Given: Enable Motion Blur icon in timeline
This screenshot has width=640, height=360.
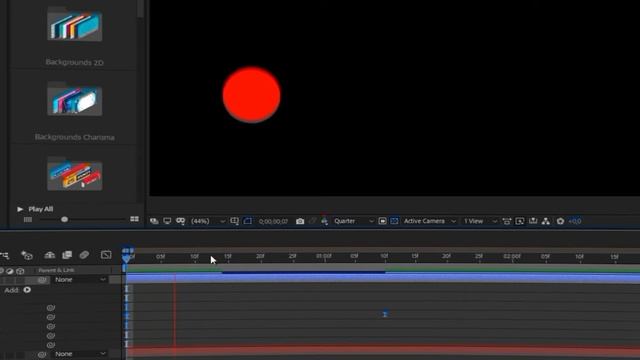Looking at the screenshot, I should pyautogui.click(x=84, y=255).
